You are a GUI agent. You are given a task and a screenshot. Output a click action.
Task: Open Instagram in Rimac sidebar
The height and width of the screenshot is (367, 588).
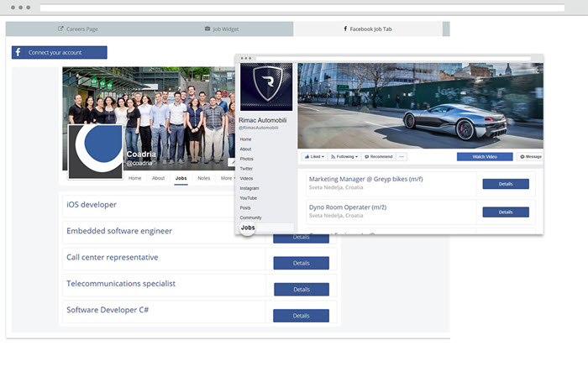(249, 188)
